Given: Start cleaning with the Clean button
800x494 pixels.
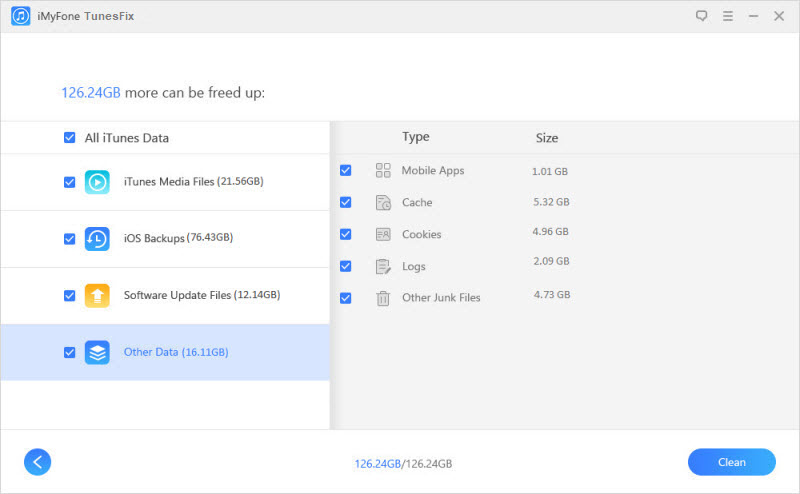Looking at the screenshot, I should [732, 462].
